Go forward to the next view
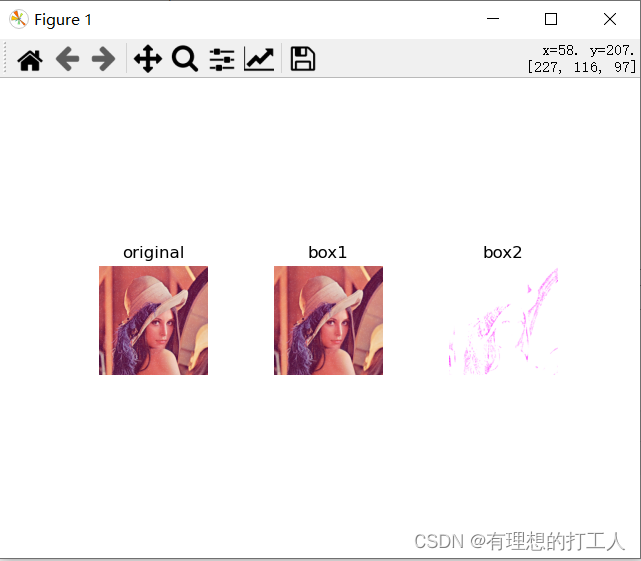This screenshot has height=561, width=641. (x=103, y=59)
